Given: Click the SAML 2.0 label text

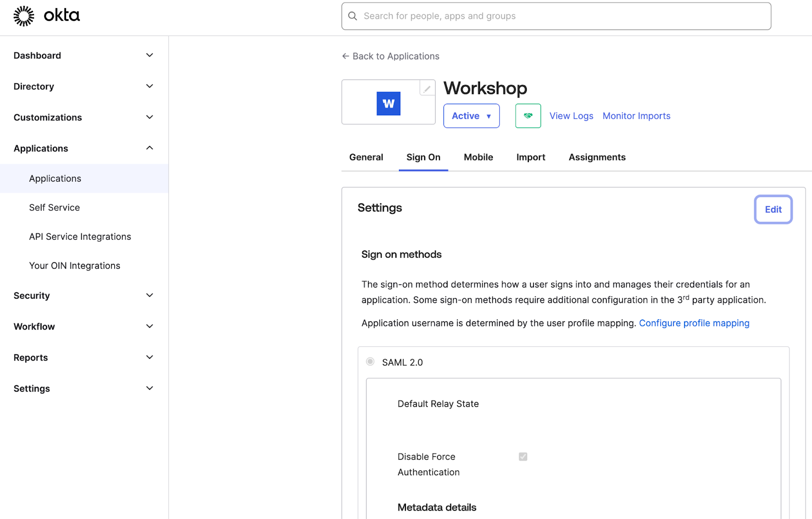Looking at the screenshot, I should point(402,362).
